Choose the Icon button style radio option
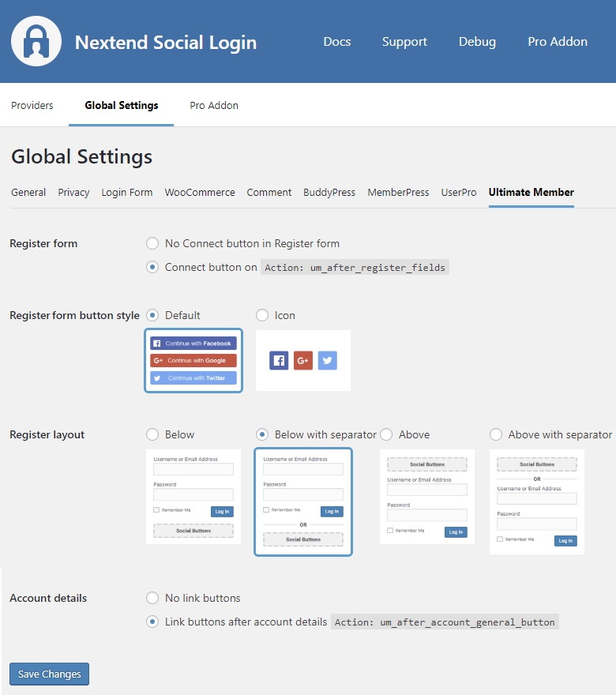Image resolution: width=616 pixels, height=695 pixels. [x=262, y=315]
